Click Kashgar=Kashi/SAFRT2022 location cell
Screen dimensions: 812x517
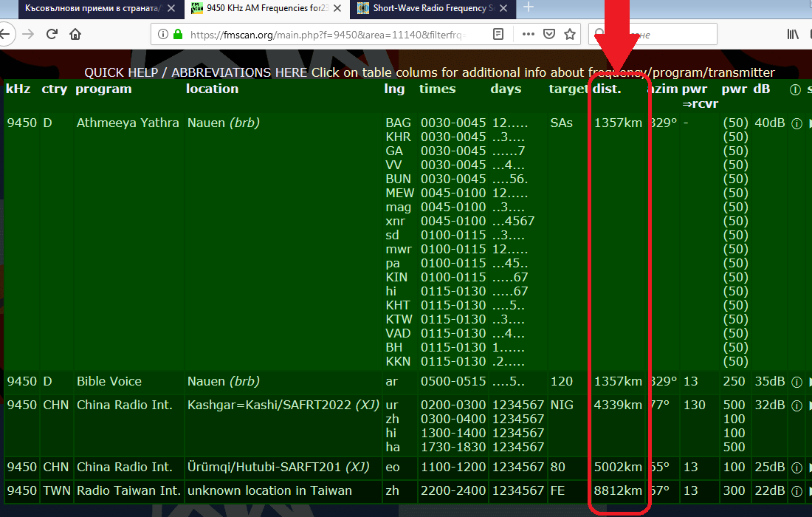283,405
